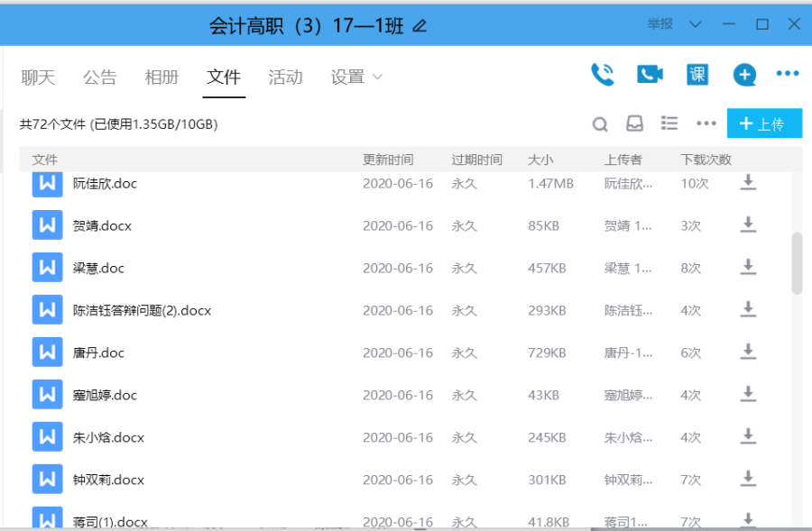This screenshot has width=812, height=531.
Task: Switch to list view icon
Action: 669,124
